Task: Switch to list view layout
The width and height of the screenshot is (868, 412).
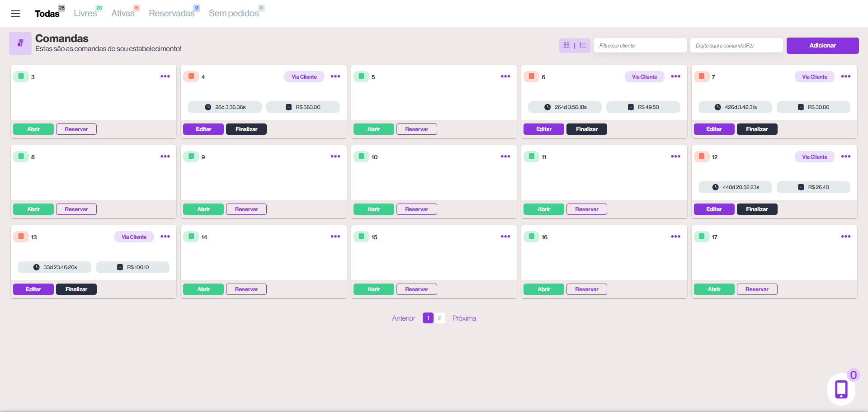Action: pyautogui.click(x=583, y=45)
